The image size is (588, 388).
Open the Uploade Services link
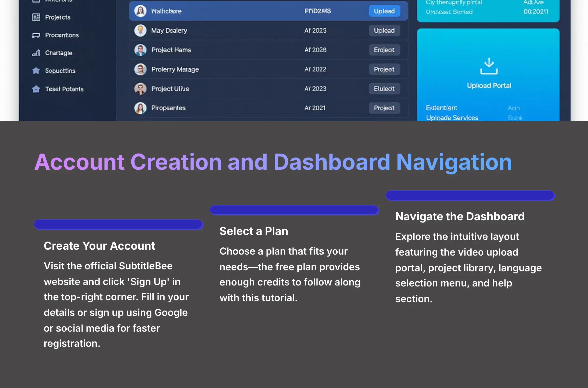coord(452,118)
